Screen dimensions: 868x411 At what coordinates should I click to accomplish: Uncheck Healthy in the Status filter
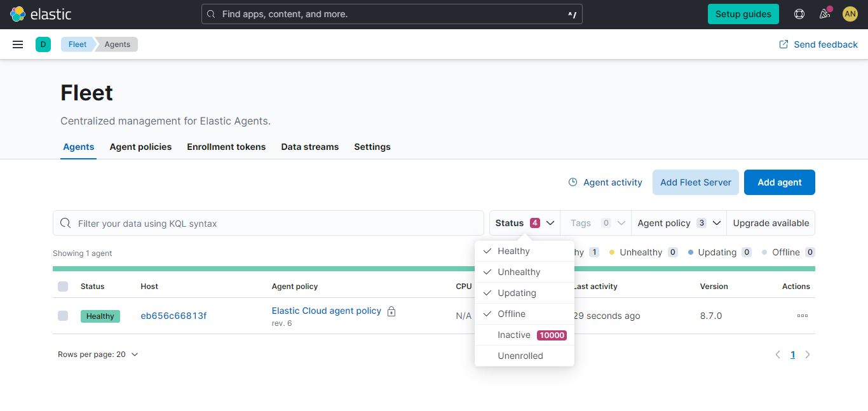(x=513, y=250)
